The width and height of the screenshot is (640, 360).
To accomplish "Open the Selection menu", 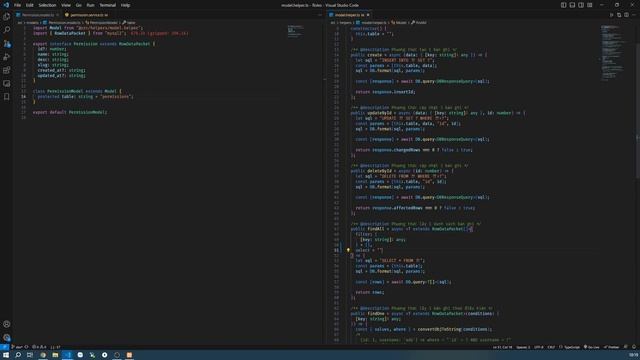I will (47, 5).
